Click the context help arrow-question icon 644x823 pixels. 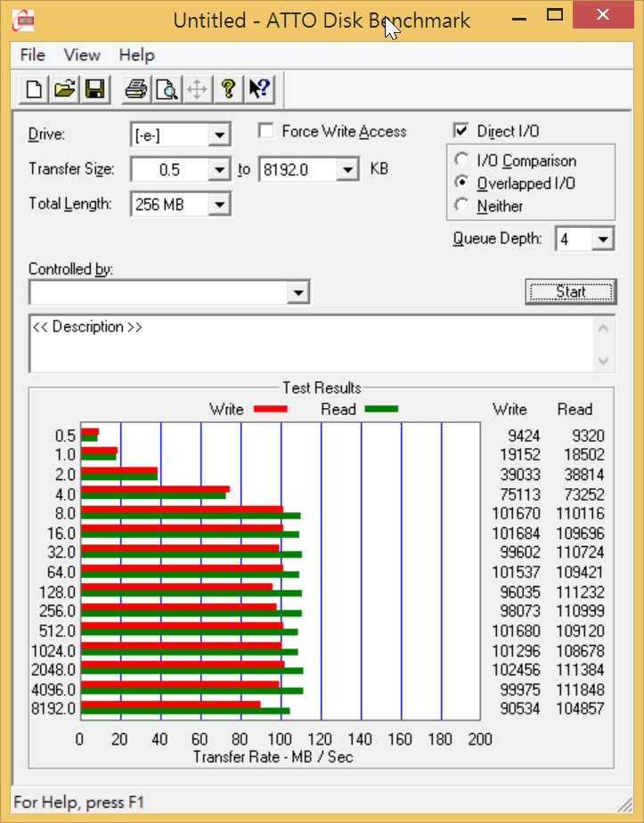pyautogui.click(x=258, y=89)
